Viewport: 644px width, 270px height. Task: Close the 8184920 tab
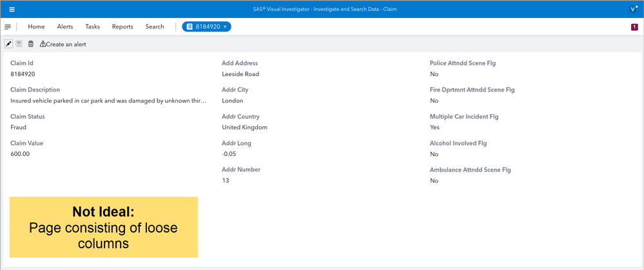[x=225, y=27]
